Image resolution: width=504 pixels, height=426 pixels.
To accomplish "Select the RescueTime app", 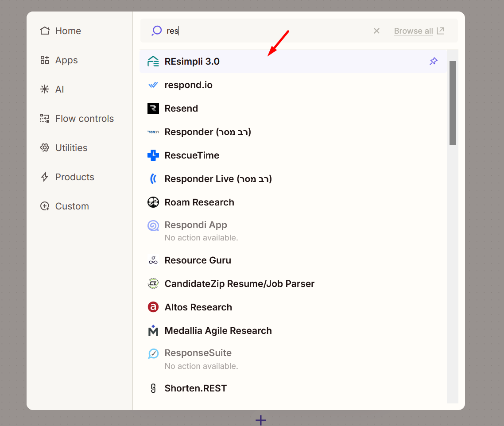I will [293, 155].
